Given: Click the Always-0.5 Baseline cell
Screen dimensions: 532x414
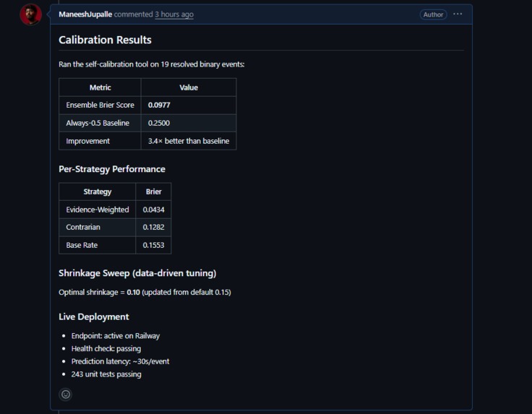Looking at the screenshot, I should pyautogui.click(x=100, y=123).
